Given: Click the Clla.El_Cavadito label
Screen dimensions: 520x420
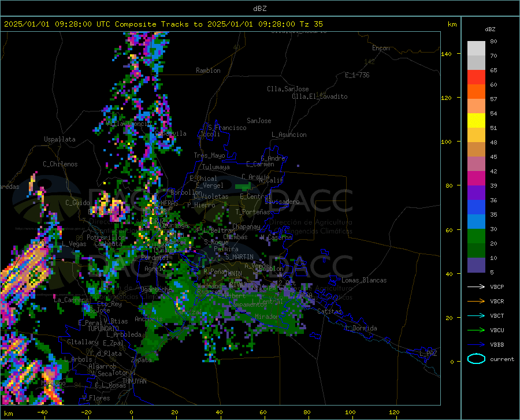Looking at the screenshot, I should pos(320,96).
